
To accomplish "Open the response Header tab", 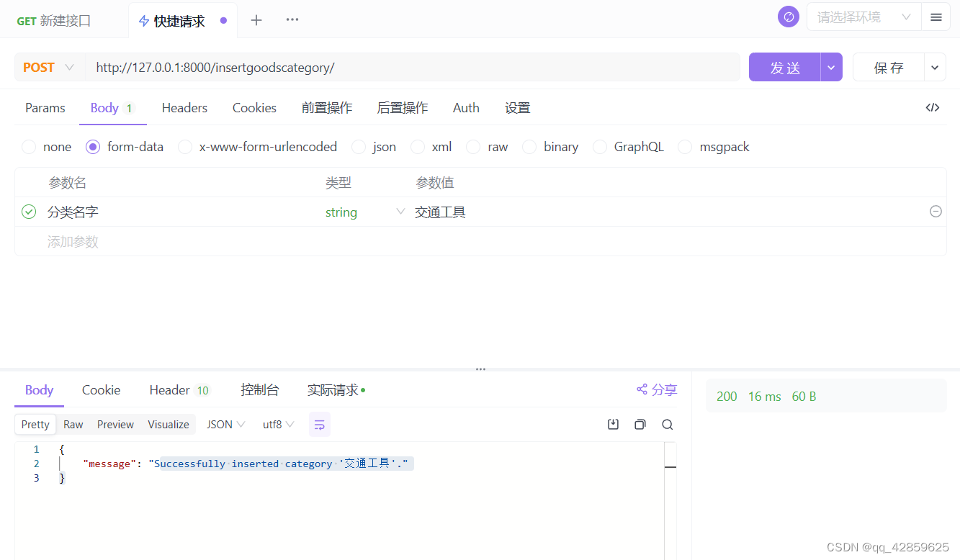I will tap(180, 389).
